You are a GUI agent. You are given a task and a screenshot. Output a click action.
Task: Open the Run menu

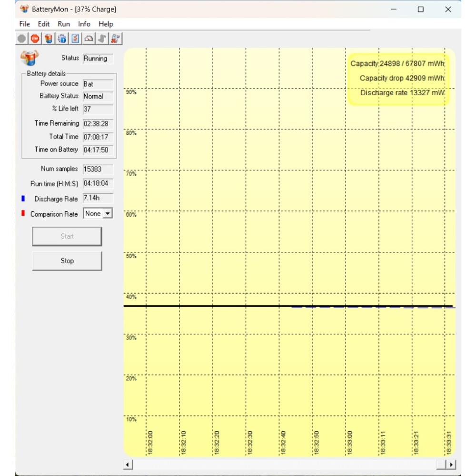(x=64, y=24)
